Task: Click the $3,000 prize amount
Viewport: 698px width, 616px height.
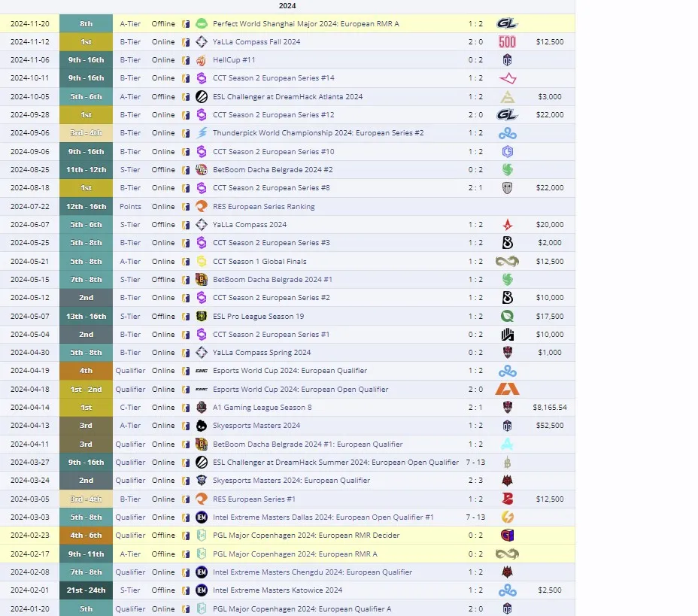Action: tap(550, 96)
